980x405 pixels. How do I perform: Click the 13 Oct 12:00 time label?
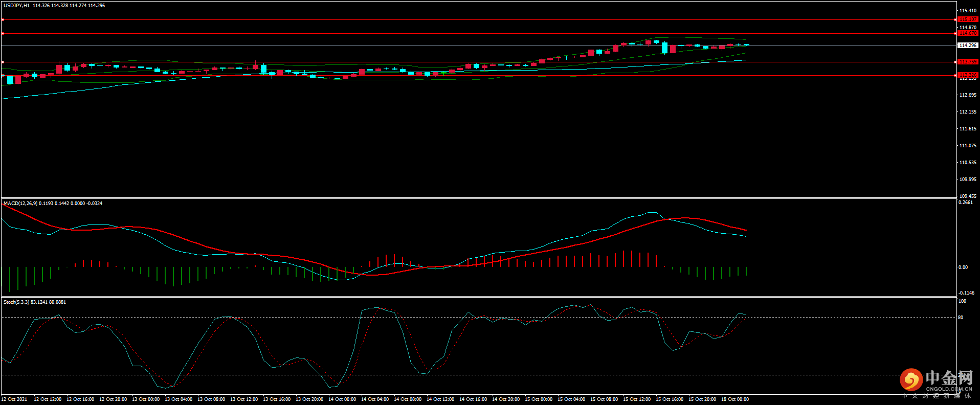coord(244,399)
